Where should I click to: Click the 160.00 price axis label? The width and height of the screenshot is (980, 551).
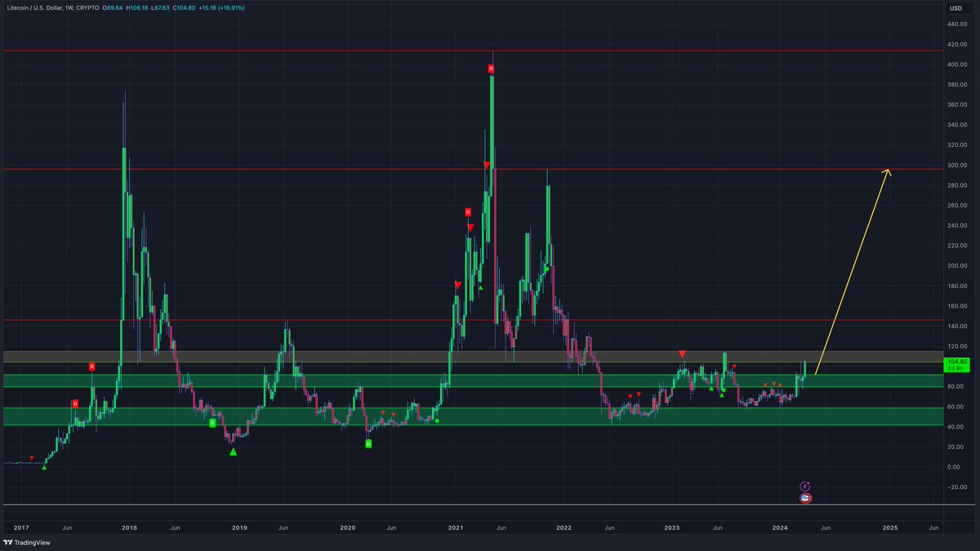[956, 306]
